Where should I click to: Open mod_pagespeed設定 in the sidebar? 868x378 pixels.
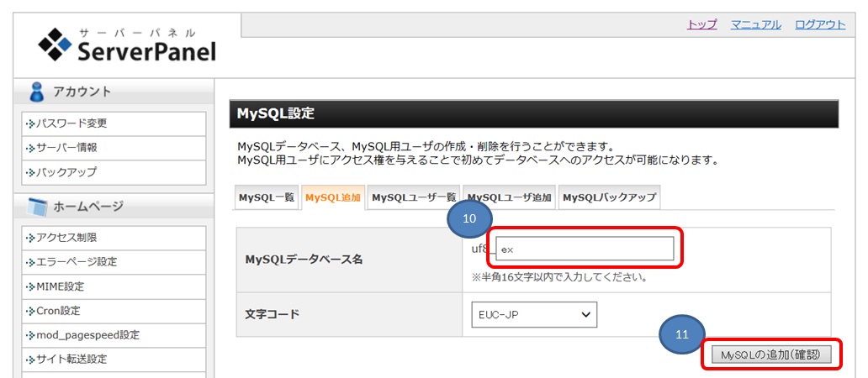[x=114, y=335]
